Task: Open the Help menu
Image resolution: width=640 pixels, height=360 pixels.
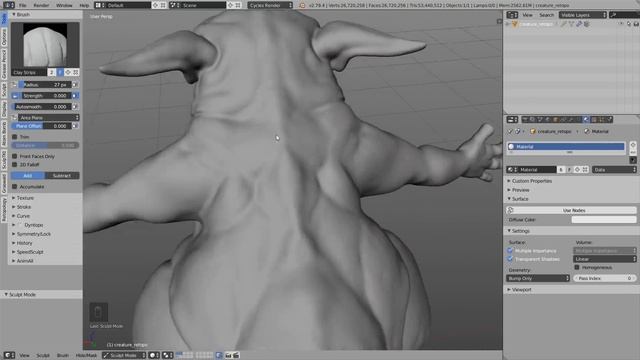Action: [84, 5]
